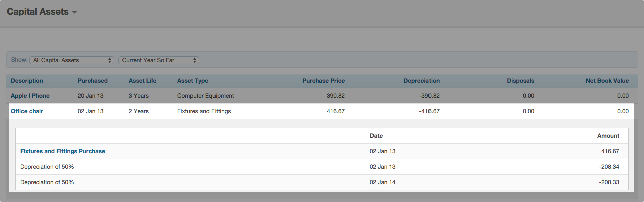
Task: Click the Net Book Value column header
Action: point(607,81)
